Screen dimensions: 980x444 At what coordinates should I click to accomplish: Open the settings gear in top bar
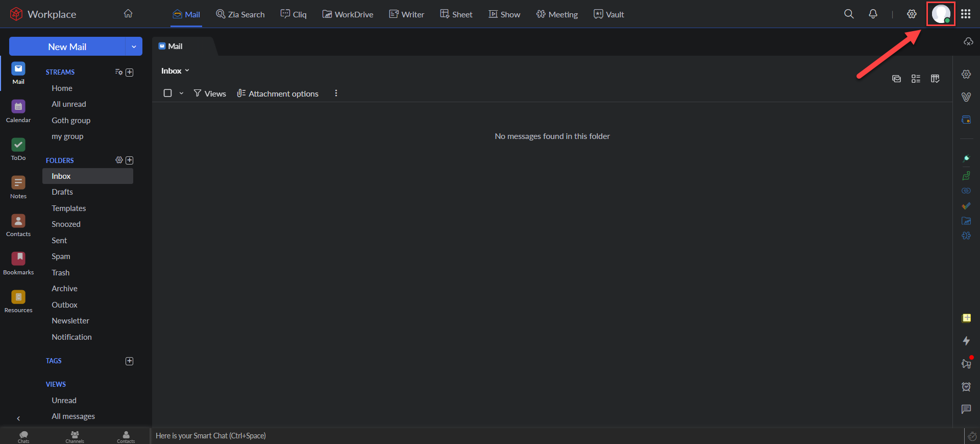pos(912,14)
